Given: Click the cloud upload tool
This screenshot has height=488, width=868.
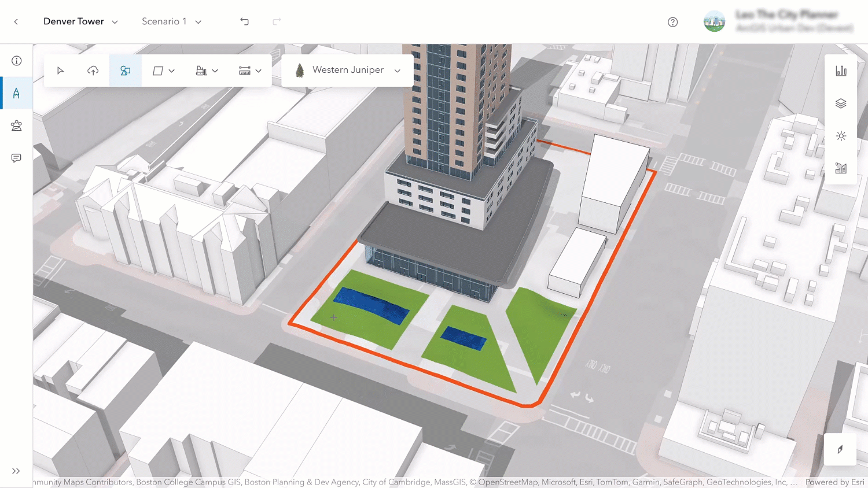Looking at the screenshot, I should [x=93, y=71].
